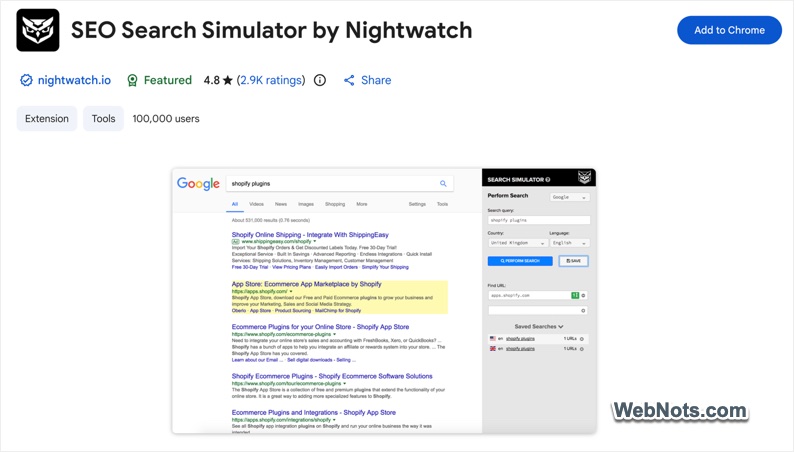Click the "4.8" rating value

(212, 80)
